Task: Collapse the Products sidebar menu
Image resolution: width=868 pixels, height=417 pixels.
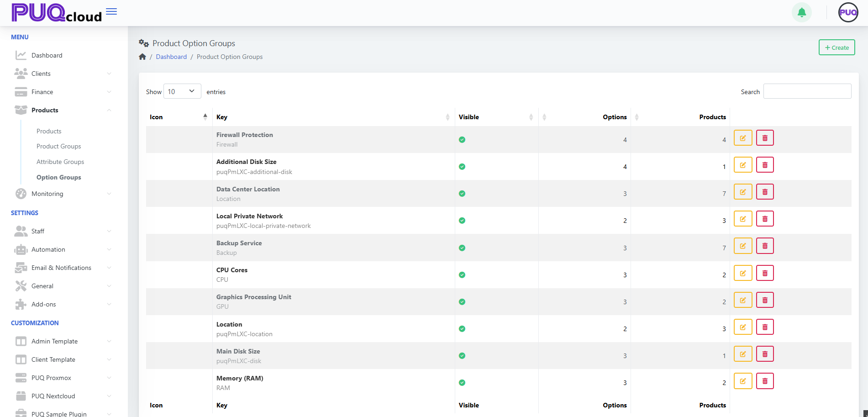Action: click(x=63, y=110)
